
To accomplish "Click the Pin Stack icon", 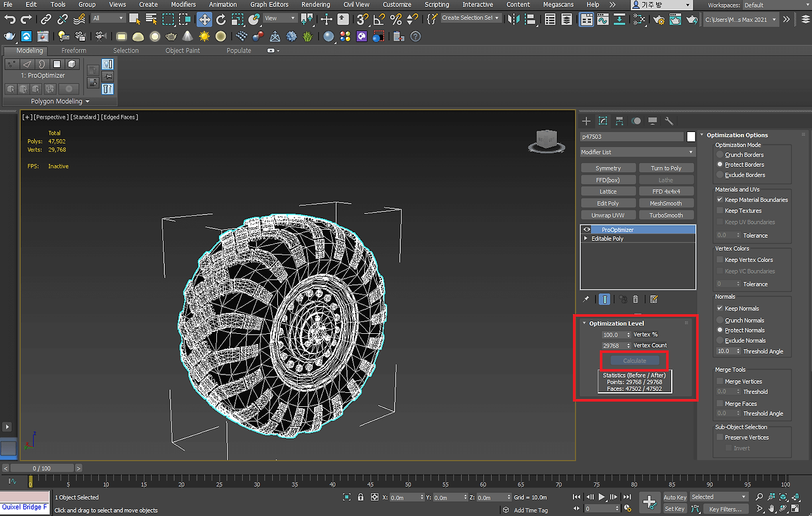I will [586, 300].
